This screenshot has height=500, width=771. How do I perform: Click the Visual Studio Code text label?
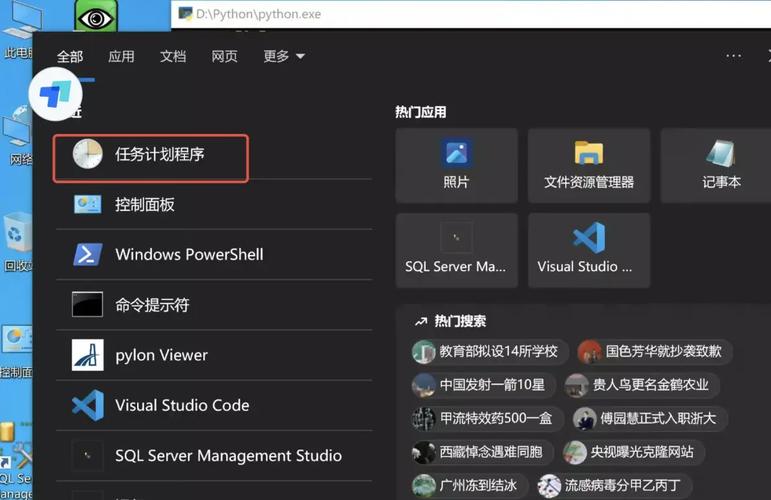click(x=182, y=405)
